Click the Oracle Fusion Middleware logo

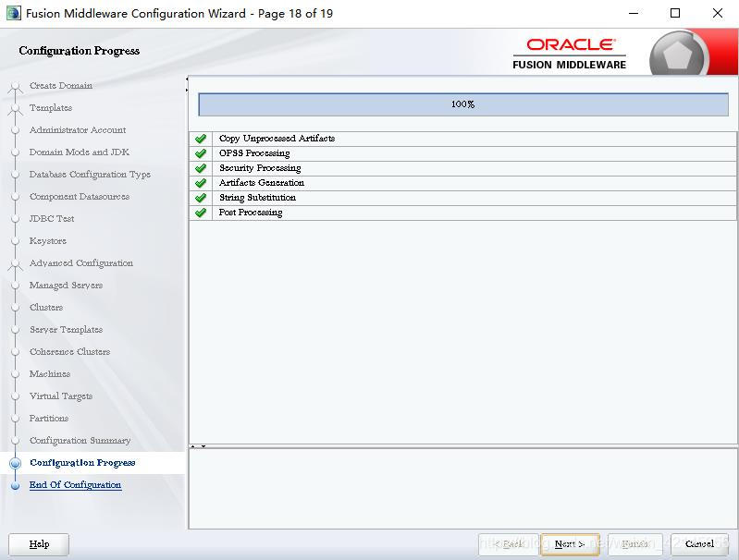(570, 55)
